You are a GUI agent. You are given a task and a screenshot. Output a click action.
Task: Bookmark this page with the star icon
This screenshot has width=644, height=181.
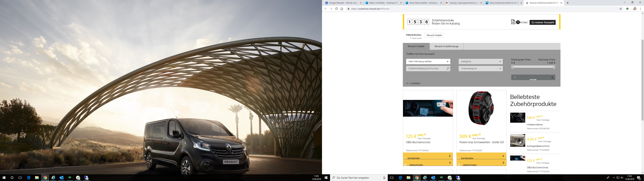pos(621,9)
